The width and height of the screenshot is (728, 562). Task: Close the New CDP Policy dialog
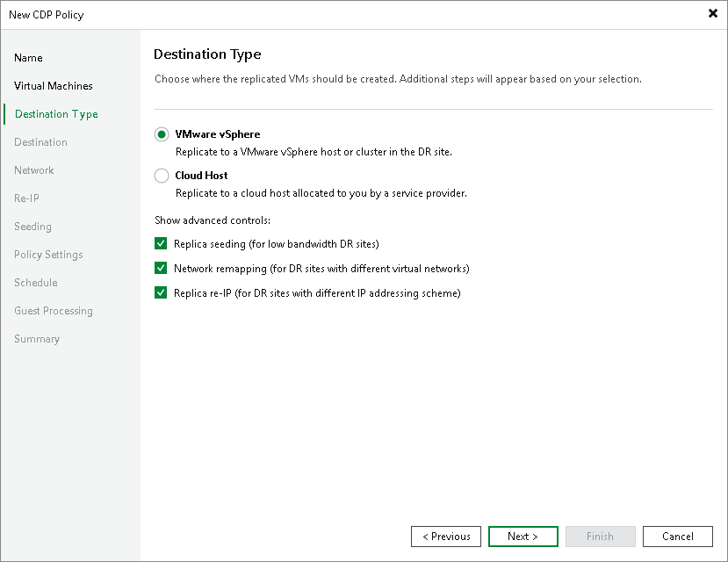click(713, 13)
